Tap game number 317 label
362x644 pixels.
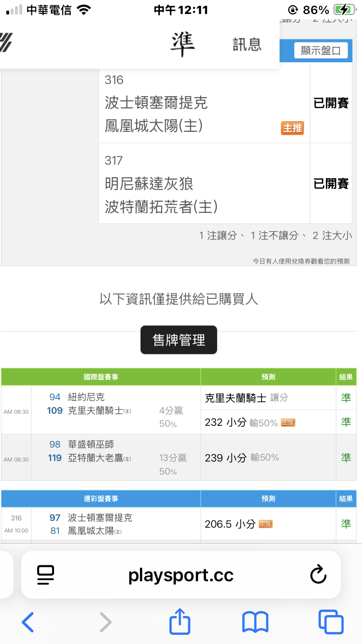point(114,160)
